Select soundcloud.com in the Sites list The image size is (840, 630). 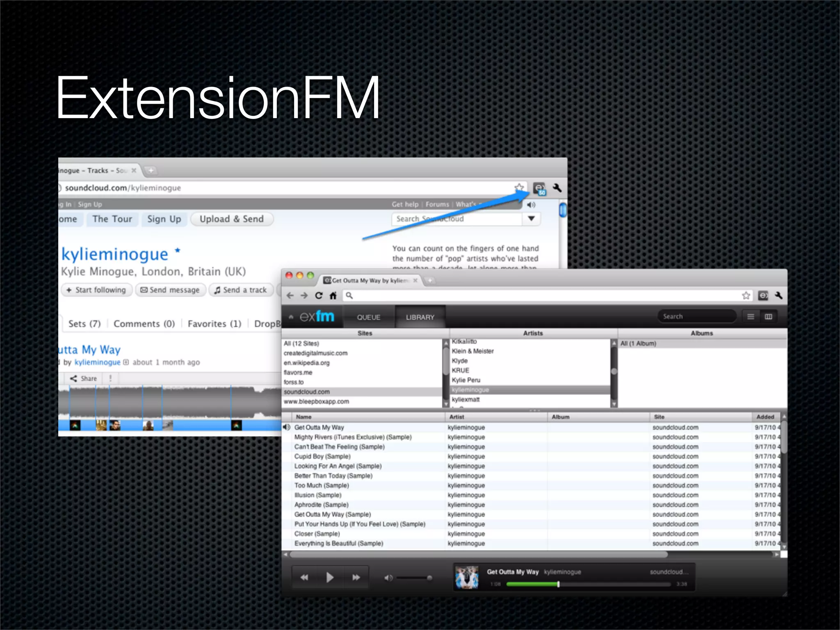(362, 392)
